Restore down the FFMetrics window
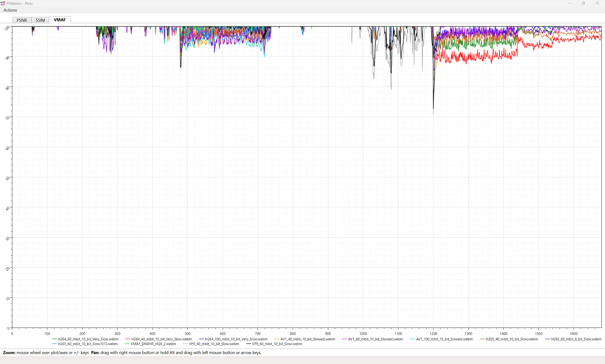This screenshot has width=605, height=364. point(583,3)
